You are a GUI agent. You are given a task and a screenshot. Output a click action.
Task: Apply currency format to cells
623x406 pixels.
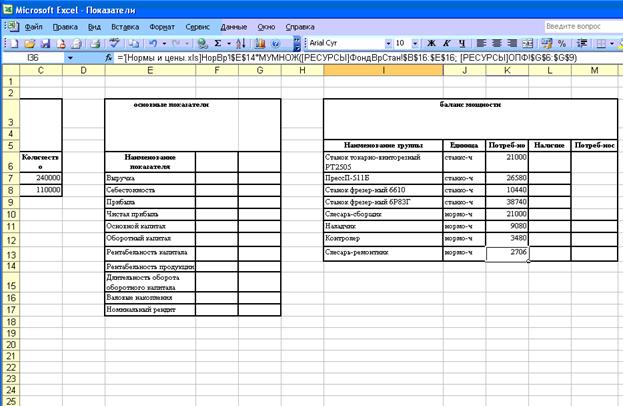tap(547, 43)
